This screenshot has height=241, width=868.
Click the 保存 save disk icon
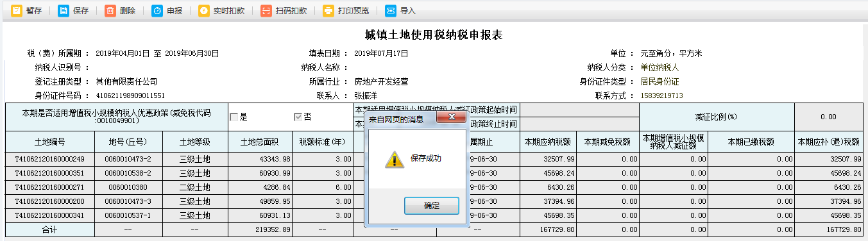[x=63, y=11]
